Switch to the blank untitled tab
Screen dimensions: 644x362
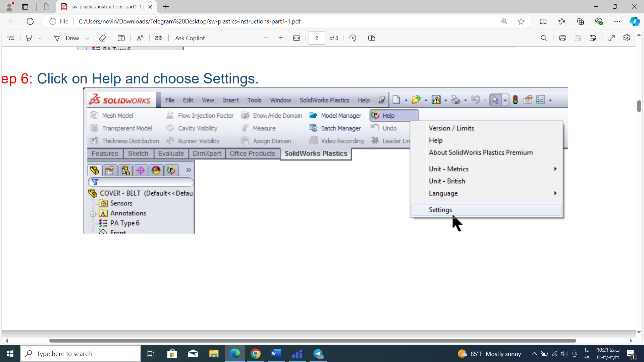47,7
